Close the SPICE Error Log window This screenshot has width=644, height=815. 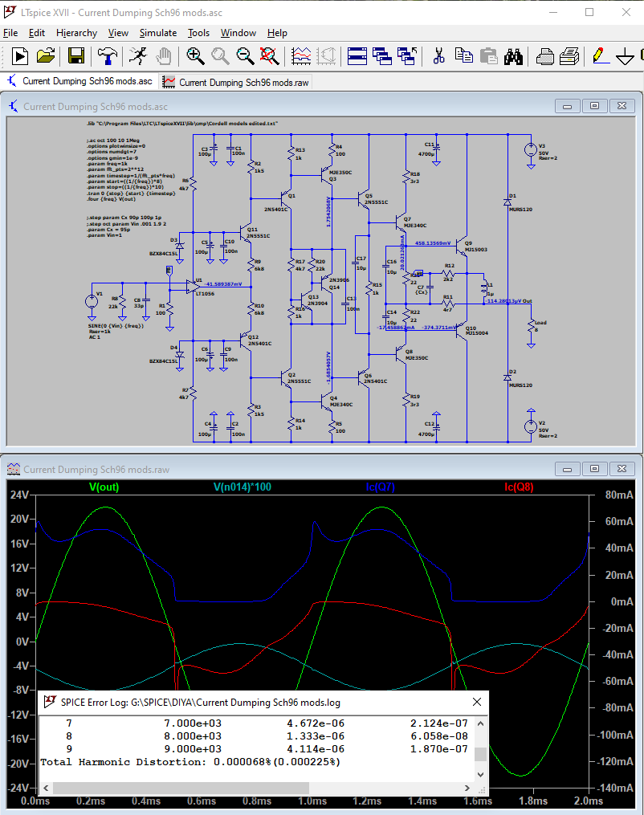point(477,703)
